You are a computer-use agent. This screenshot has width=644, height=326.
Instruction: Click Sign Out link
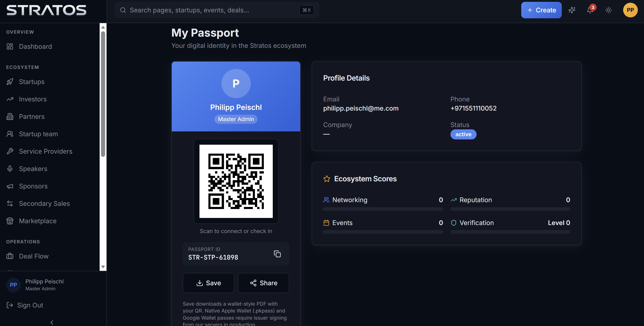tap(30, 305)
